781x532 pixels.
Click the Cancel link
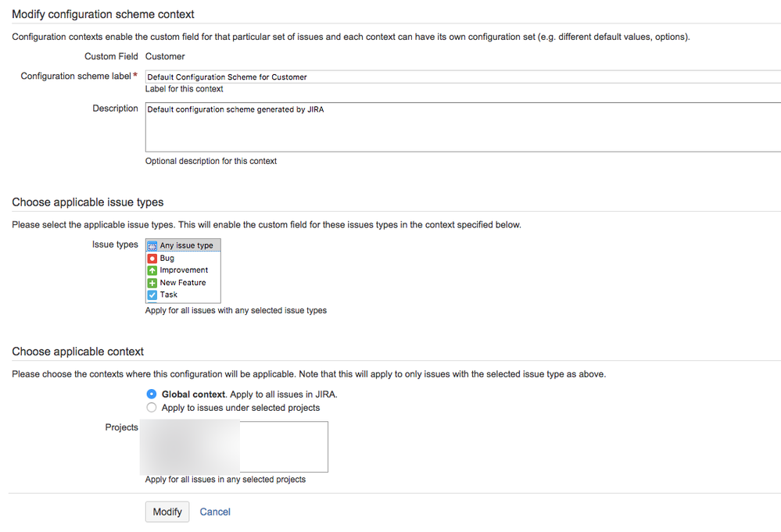(215, 512)
